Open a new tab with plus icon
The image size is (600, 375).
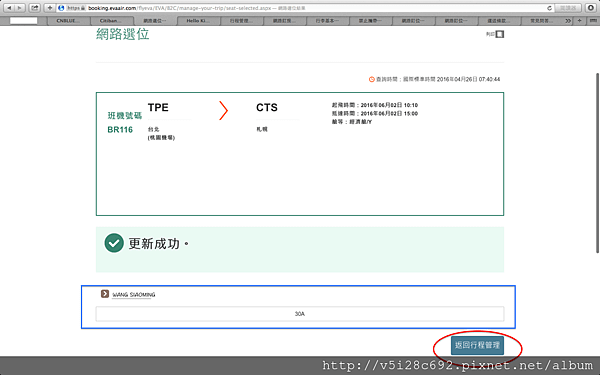coord(580,21)
